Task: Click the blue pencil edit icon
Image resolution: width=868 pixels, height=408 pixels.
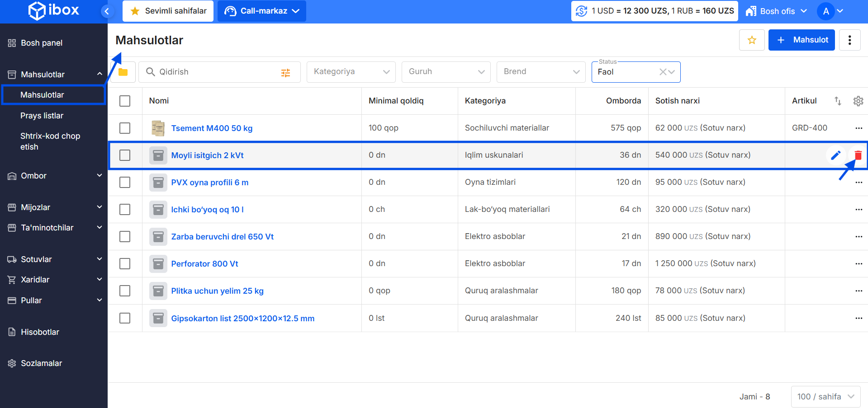Action: point(835,155)
